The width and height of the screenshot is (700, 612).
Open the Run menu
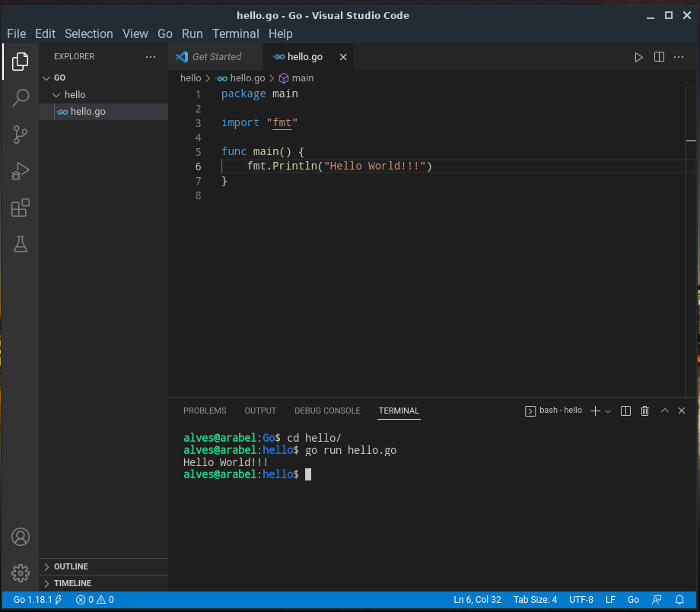pyautogui.click(x=192, y=34)
